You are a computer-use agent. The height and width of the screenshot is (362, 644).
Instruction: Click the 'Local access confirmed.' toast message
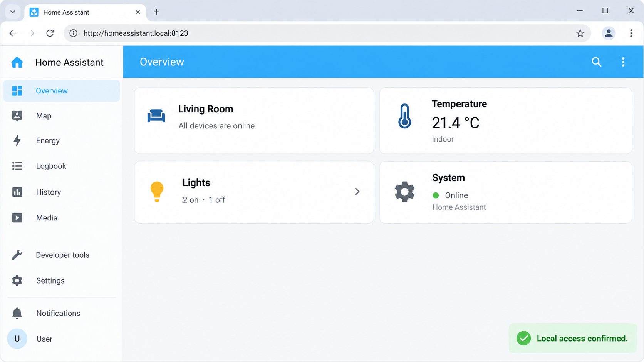click(582, 339)
